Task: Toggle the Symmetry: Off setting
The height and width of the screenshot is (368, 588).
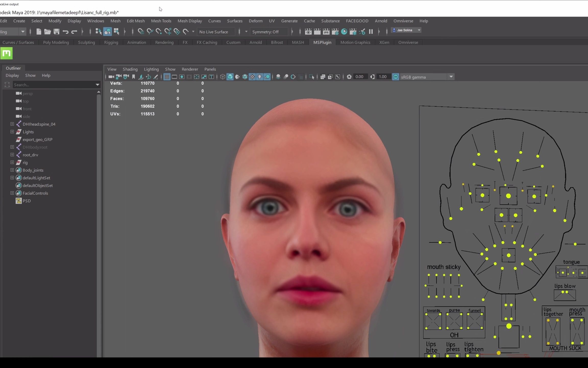Action: click(x=268, y=31)
